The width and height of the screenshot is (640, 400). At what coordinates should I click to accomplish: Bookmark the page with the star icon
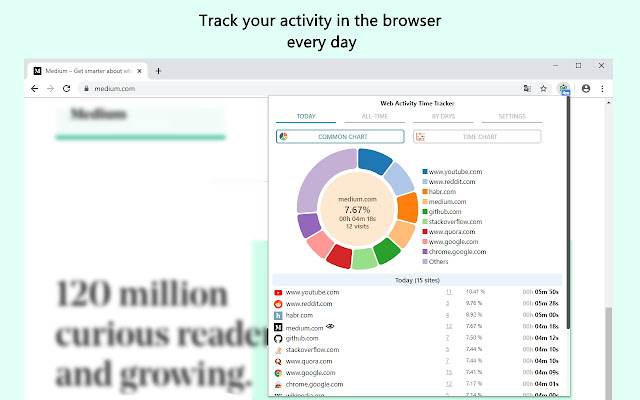click(x=543, y=89)
